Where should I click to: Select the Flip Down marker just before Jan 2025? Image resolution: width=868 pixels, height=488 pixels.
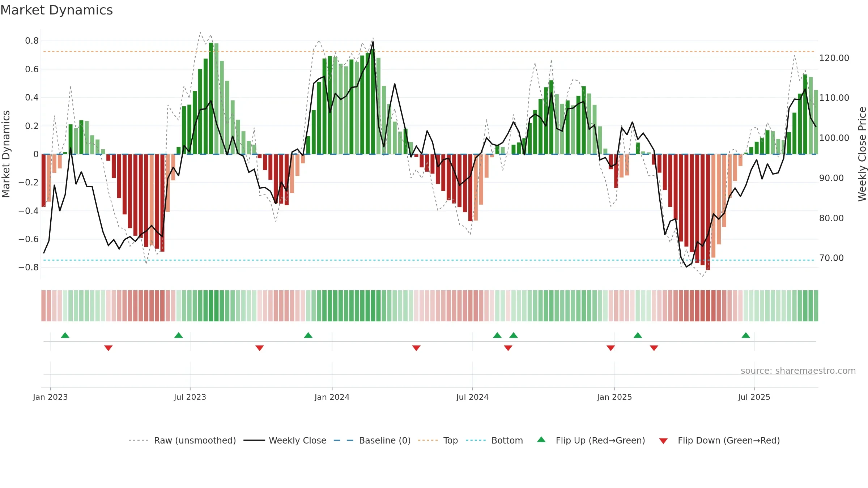click(611, 348)
